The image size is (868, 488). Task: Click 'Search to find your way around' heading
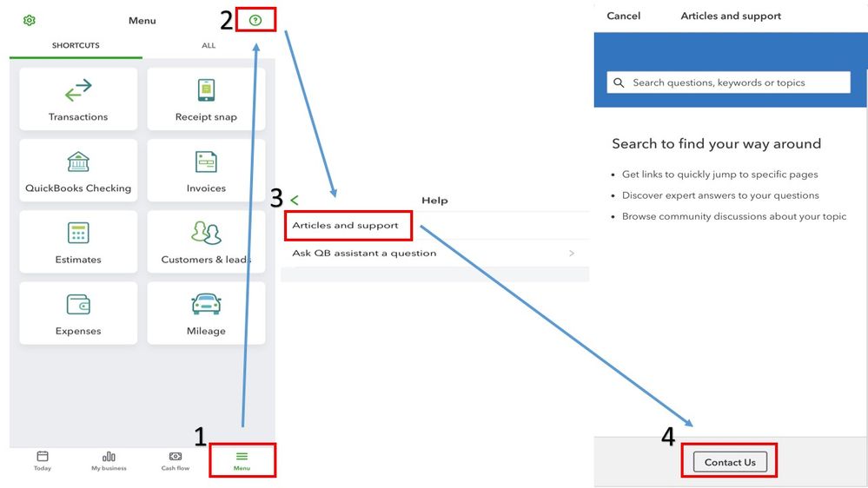point(716,144)
